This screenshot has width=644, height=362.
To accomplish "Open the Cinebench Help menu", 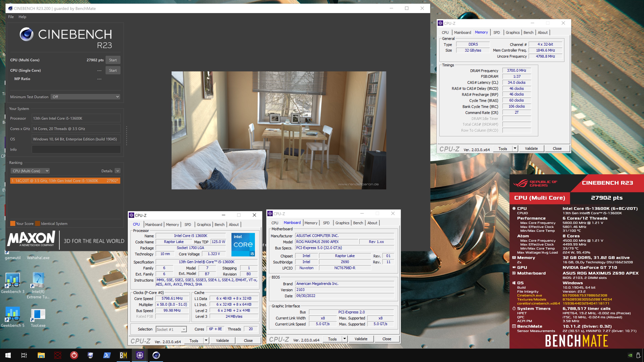I will (22, 17).
